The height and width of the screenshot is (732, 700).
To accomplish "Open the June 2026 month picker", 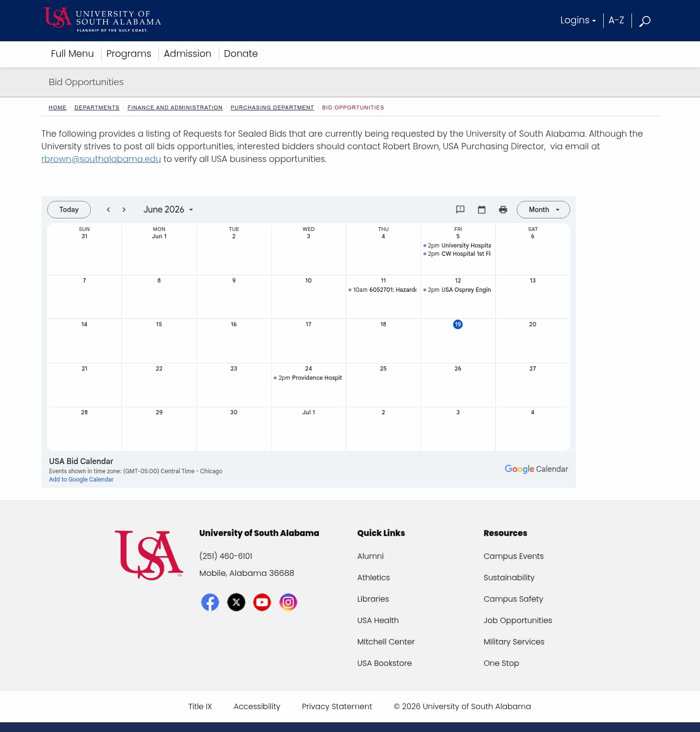I will click(168, 210).
